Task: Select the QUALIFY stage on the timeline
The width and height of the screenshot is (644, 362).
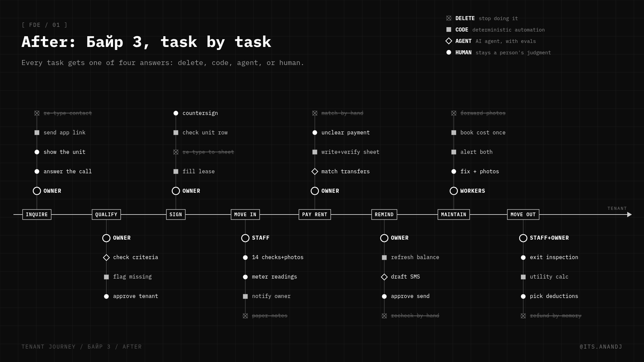Action: [x=106, y=215]
